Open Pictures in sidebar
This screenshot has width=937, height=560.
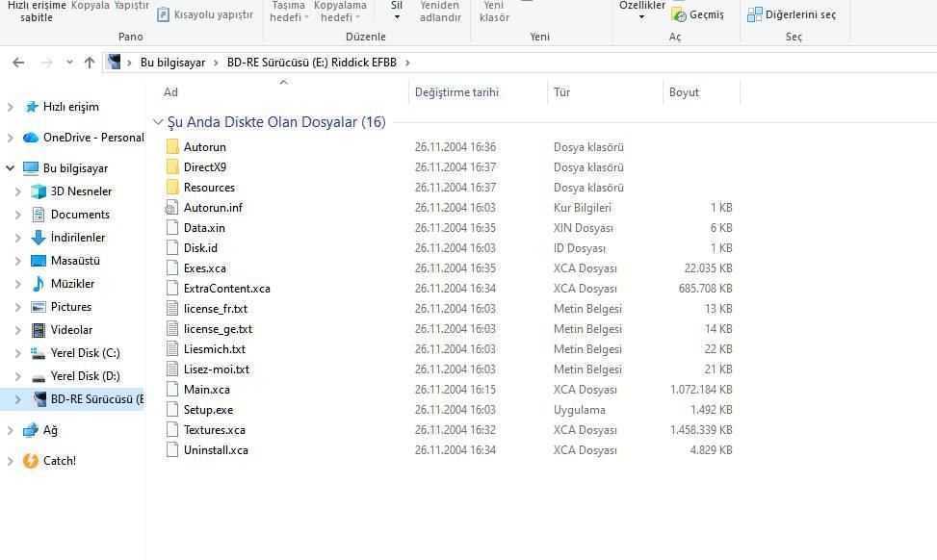point(71,307)
